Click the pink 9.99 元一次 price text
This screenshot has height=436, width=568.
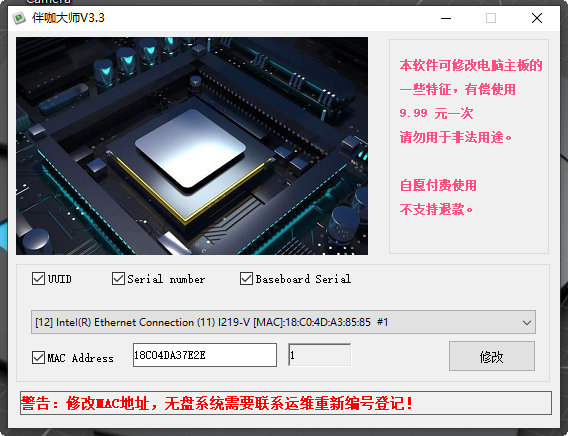coord(437,113)
